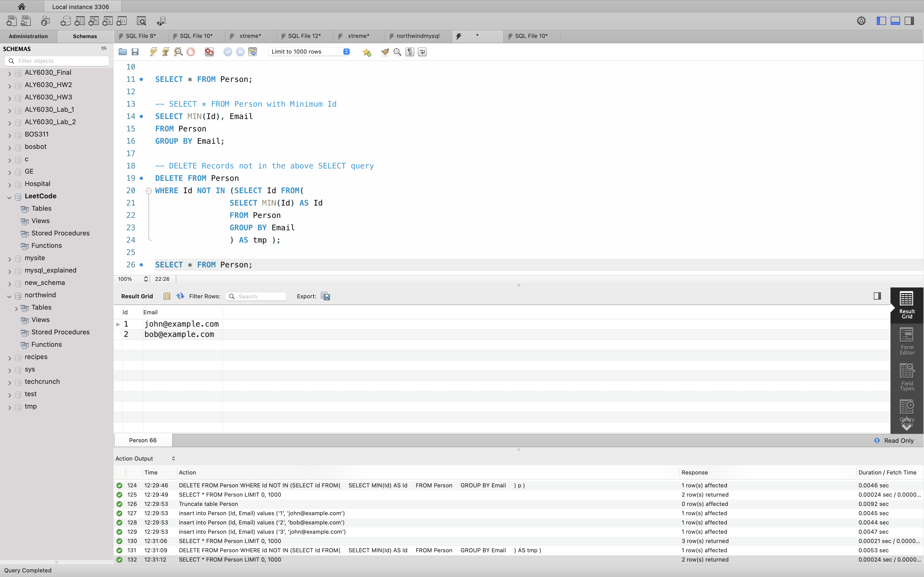Click the Person 66 result tab
The width and height of the screenshot is (924, 577).
pos(143,440)
